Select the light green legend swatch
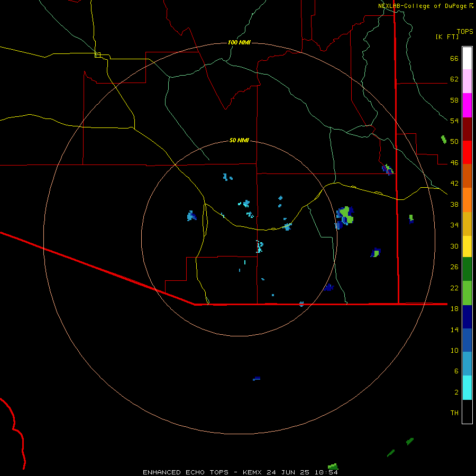 click(x=467, y=293)
